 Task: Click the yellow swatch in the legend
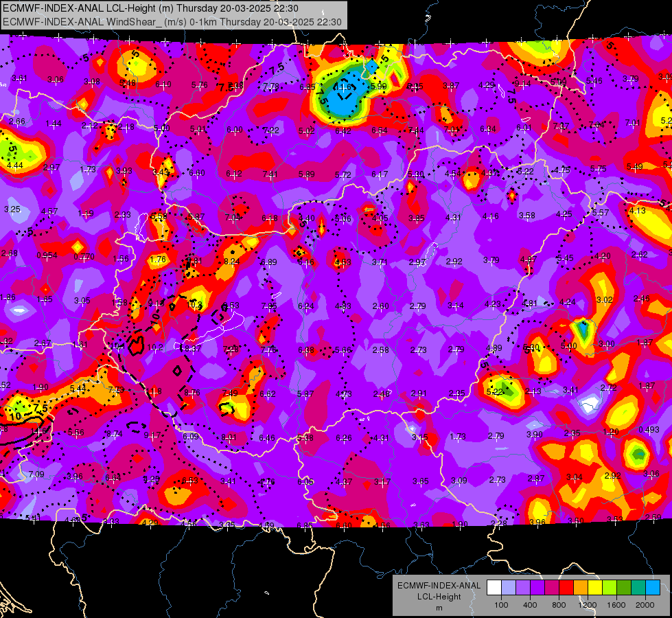pyautogui.click(x=595, y=588)
